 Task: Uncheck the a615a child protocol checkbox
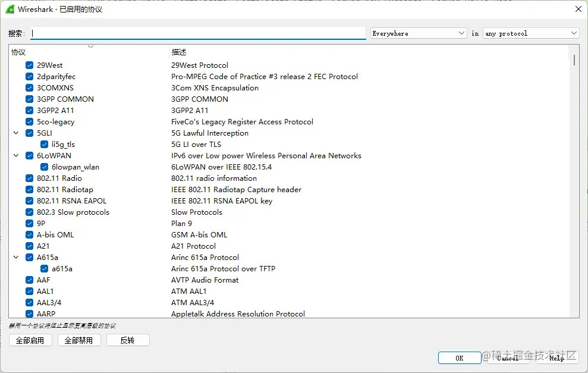point(44,269)
